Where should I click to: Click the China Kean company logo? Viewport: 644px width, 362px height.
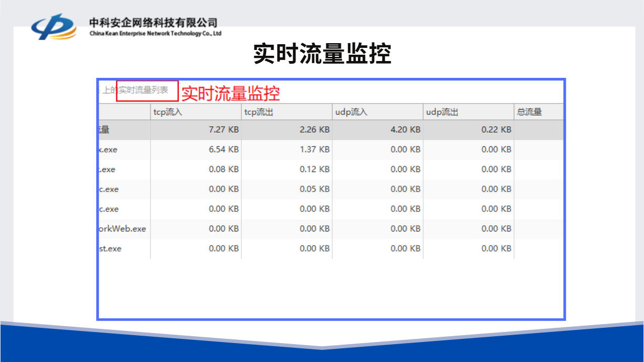click(x=53, y=27)
